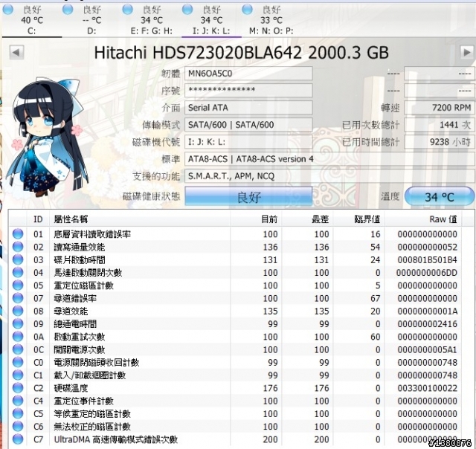Click raw value 003300100022
Image resolution: width=476 pixels, height=449 pixels.
[427, 388]
